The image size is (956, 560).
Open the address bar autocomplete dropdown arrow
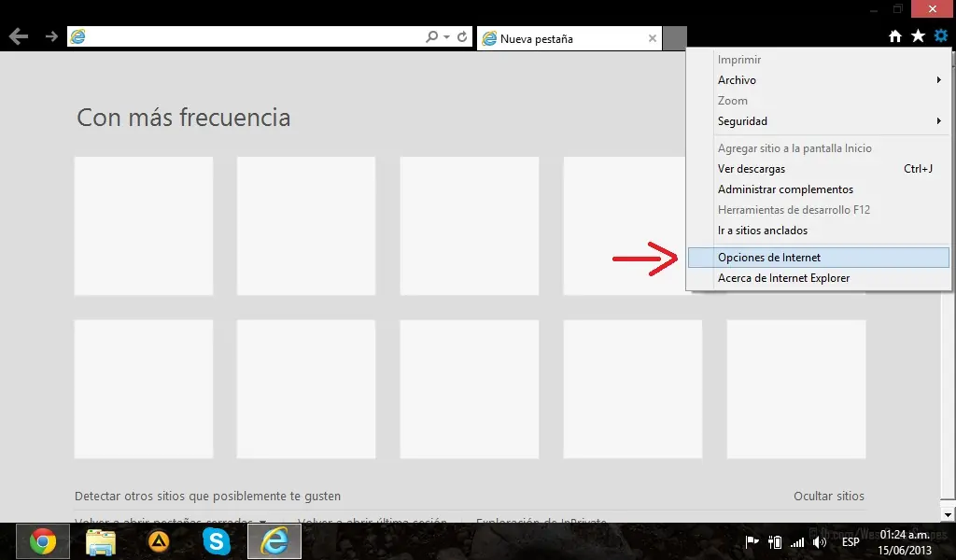coord(447,37)
